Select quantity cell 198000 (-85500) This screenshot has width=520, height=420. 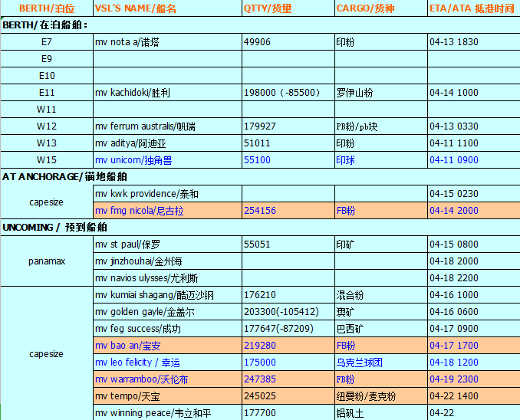click(288, 93)
